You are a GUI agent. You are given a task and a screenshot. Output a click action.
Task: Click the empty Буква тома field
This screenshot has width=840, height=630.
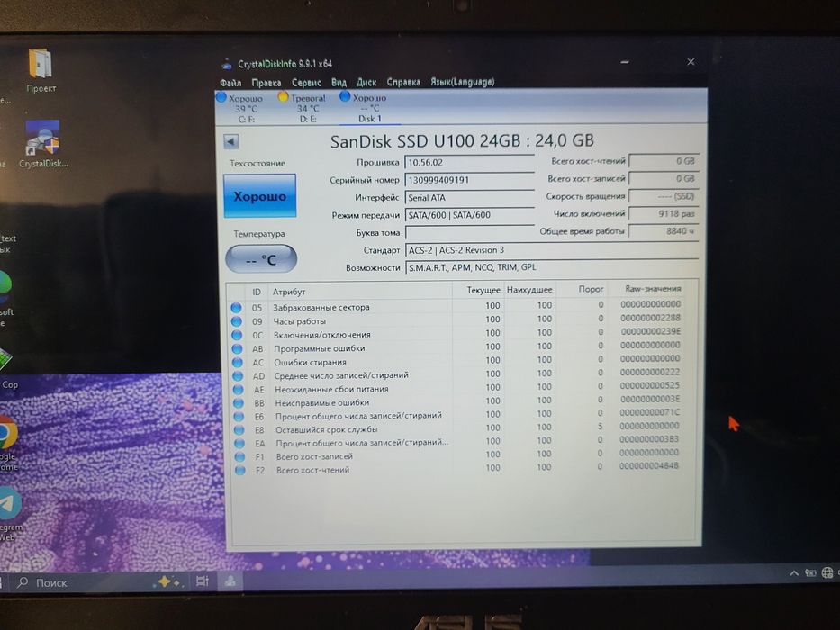coord(469,232)
